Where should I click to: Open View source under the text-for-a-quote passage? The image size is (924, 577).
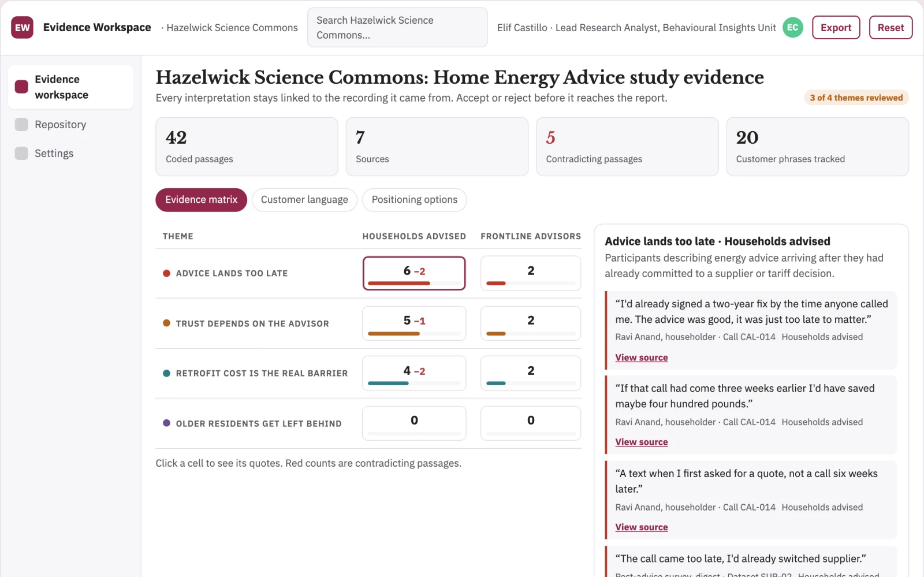641,527
